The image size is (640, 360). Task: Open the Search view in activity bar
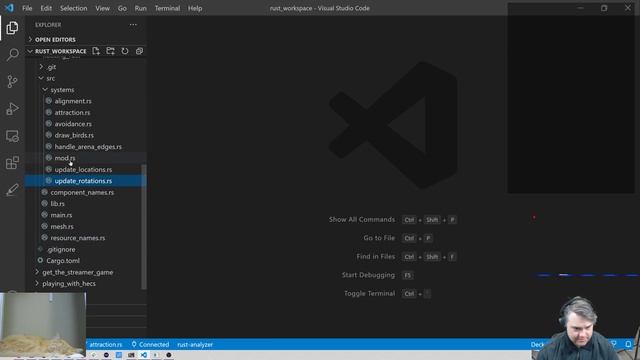tap(12, 54)
